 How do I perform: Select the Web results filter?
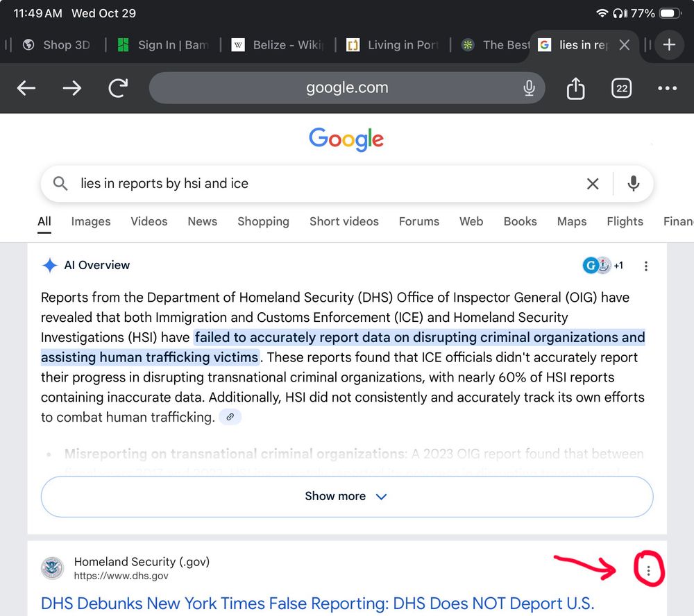tap(471, 221)
